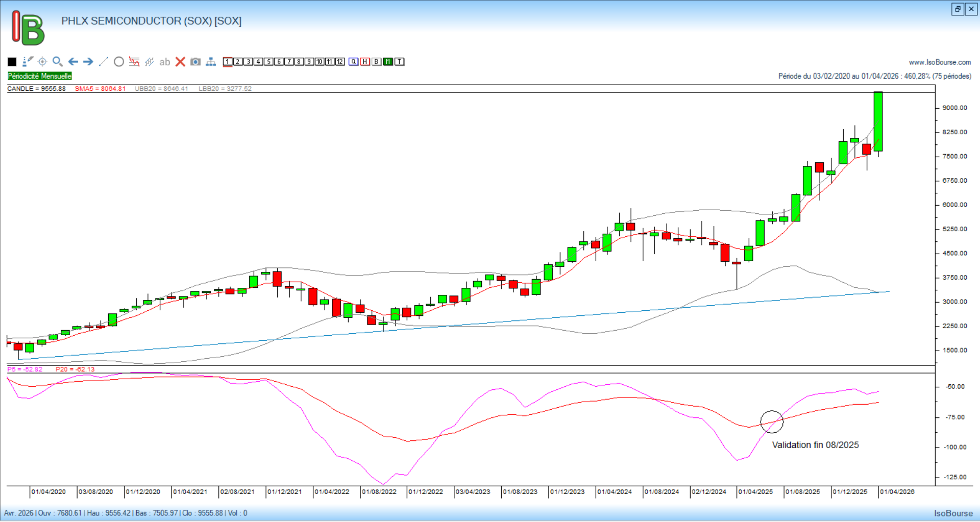This screenshot has height=522, width=980.
Task: Switch to numbered layout 1
Action: 228,62
